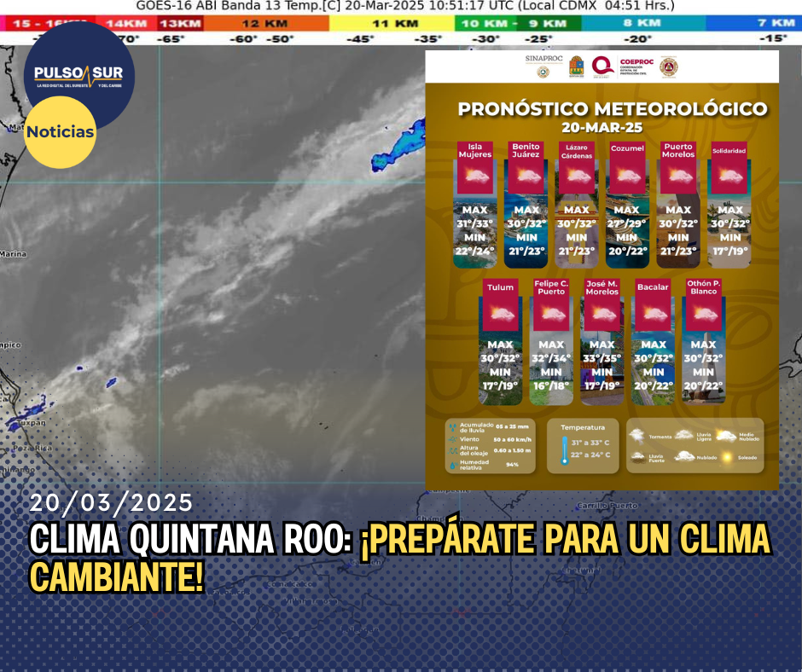This screenshot has height=672, width=802.
Task: Click the SINAPROC logo
Action: coord(543,67)
